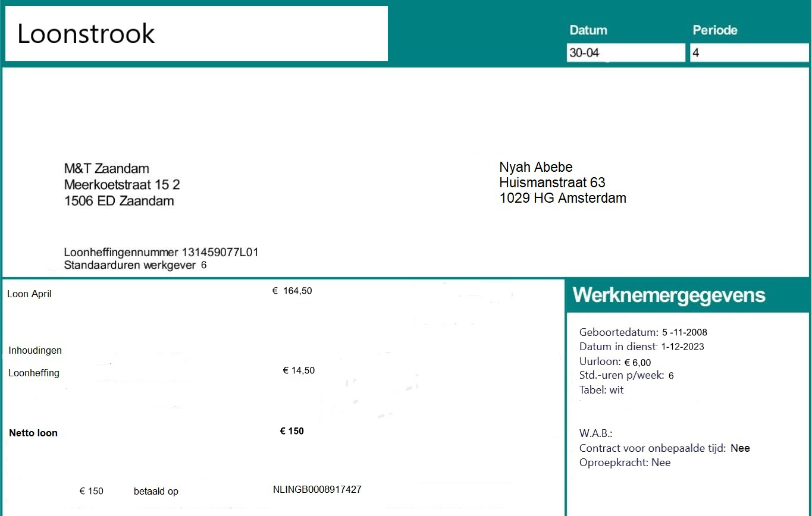The width and height of the screenshot is (812, 516).
Task: Click the 1029 HG Amsterdam postcode line
Action: tap(562, 199)
